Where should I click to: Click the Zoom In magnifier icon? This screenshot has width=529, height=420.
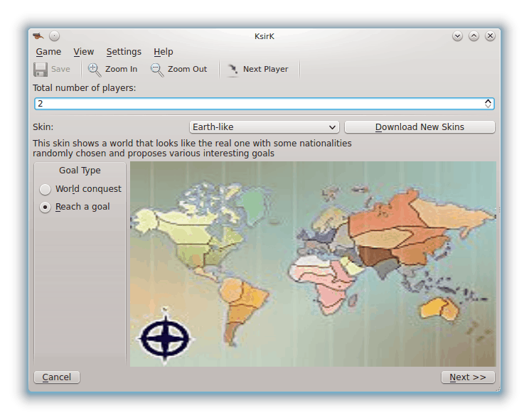tap(94, 70)
